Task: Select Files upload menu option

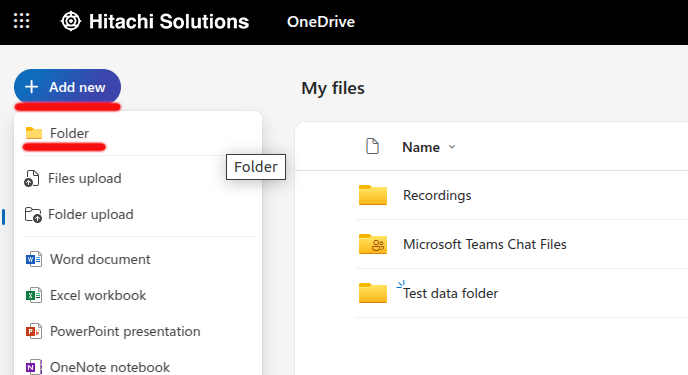Action: point(138,179)
